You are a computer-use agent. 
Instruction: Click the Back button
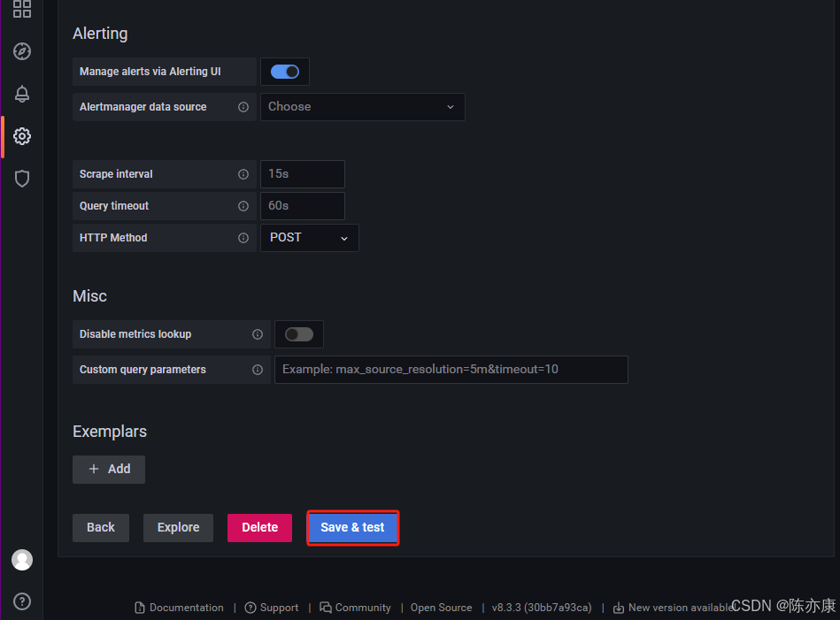coord(101,528)
